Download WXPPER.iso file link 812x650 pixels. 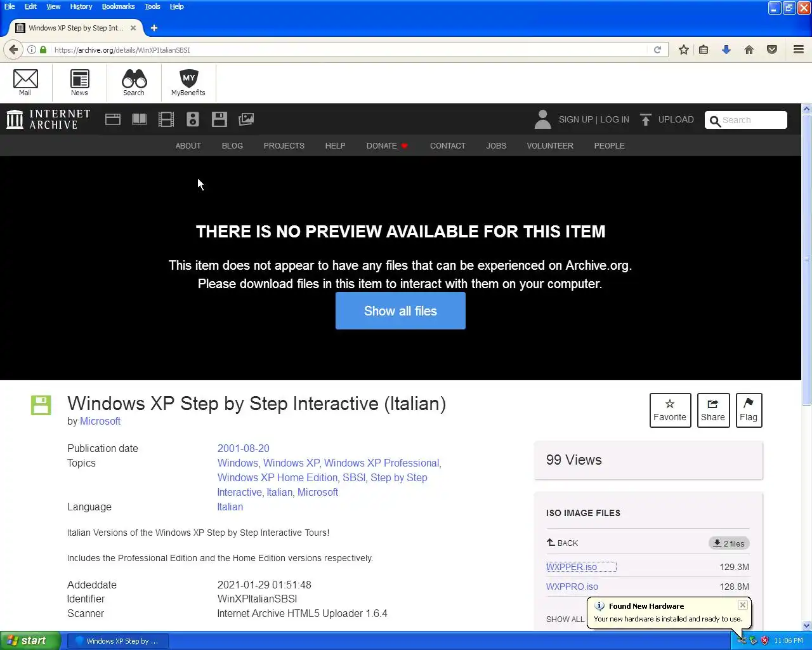(572, 567)
